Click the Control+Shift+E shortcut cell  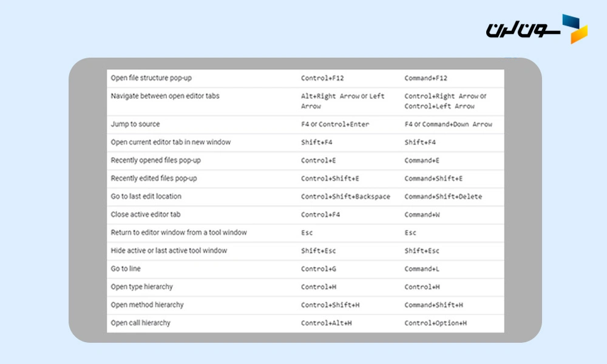pos(330,179)
